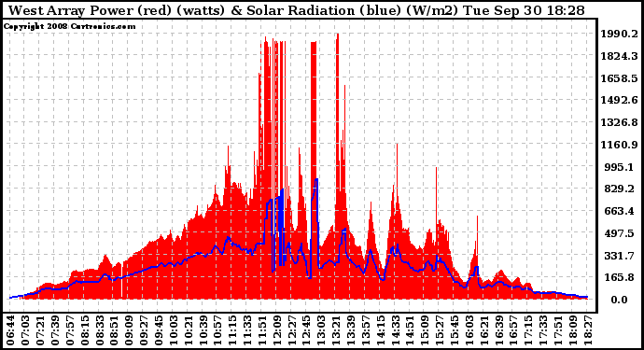Click the 10:21 time label

(x=189, y=330)
